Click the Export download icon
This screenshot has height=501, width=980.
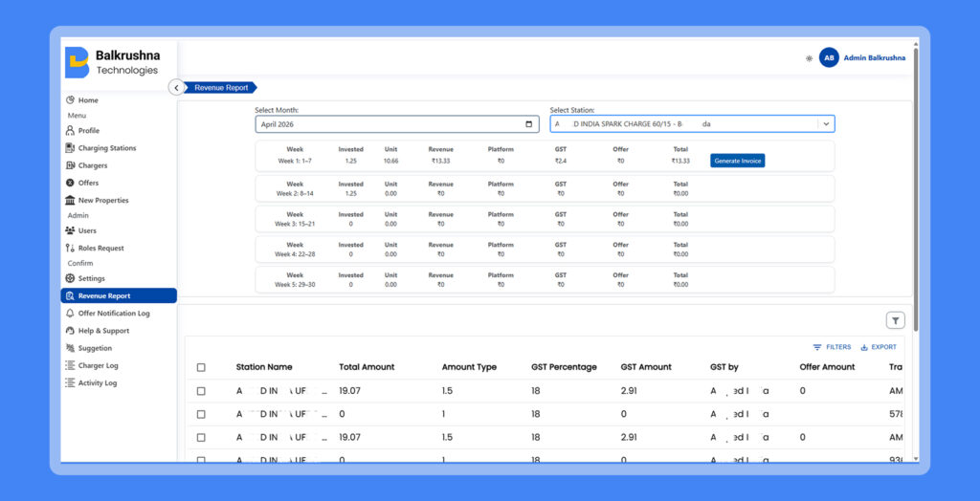(864, 347)
